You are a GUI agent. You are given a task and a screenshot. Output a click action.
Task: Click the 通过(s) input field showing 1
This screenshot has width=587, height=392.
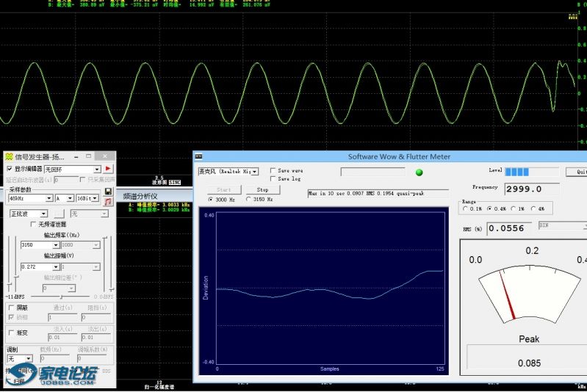pyautogui.click(x=62, y=317)
